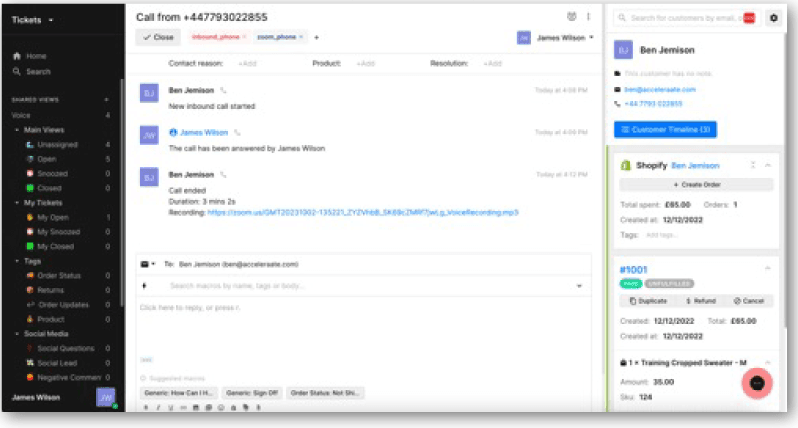
Task: Collapse the Tags section
Action: tap(17, 261)
